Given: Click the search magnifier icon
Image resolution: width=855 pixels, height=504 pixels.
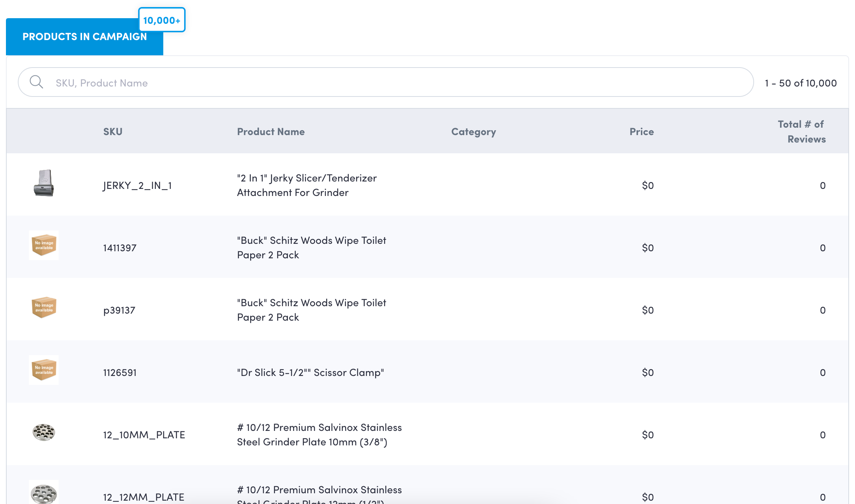Looking at the screenshot, I should pos(36,82).
